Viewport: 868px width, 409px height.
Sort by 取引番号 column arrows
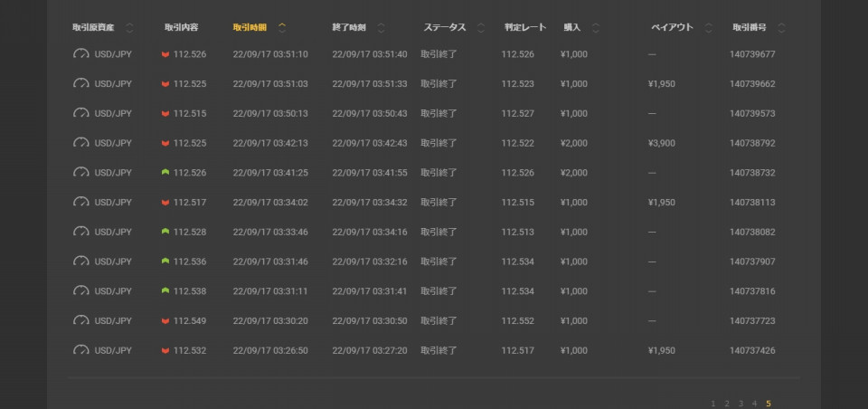[781, 28]
